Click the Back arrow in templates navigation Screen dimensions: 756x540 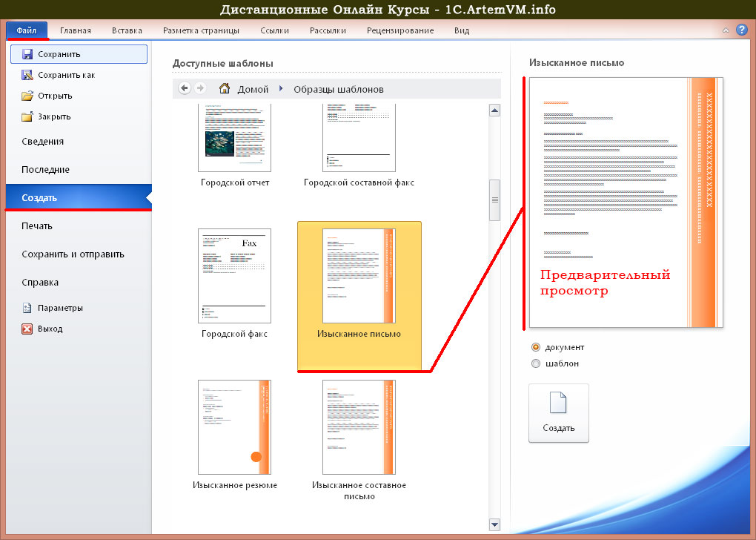(x=184, y=88)
